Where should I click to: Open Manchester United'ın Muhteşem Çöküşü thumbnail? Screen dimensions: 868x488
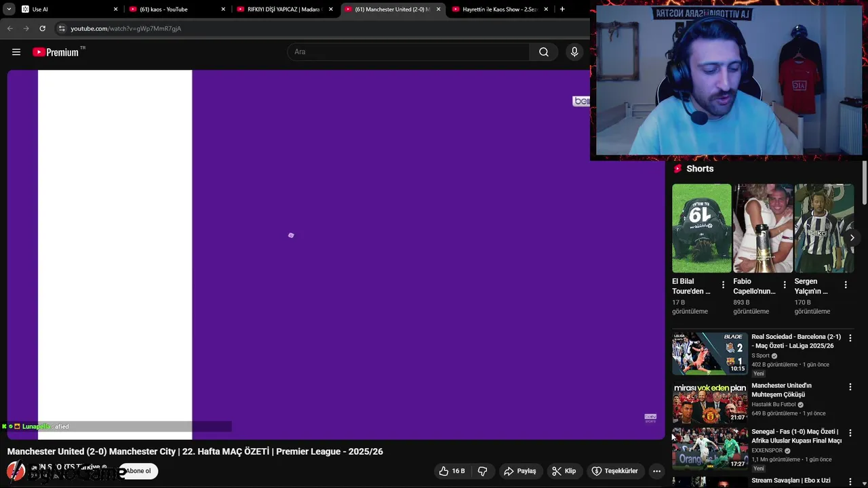[x=710, y=403]
